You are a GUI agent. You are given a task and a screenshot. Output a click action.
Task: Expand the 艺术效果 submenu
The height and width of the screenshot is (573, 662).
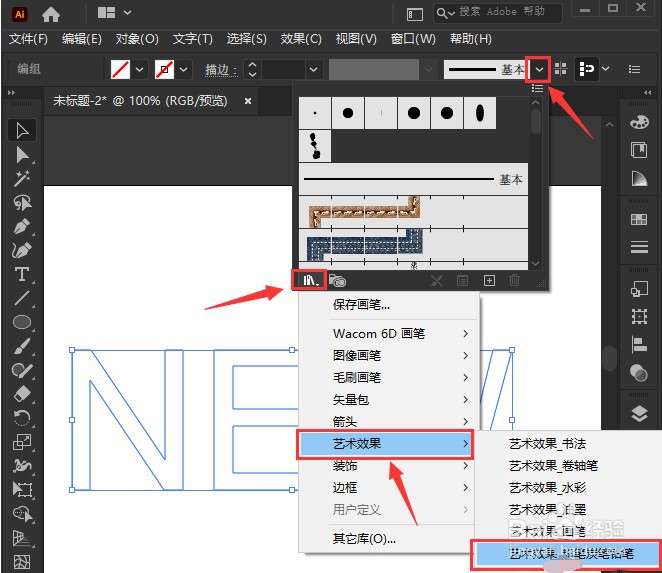[385, 443]
